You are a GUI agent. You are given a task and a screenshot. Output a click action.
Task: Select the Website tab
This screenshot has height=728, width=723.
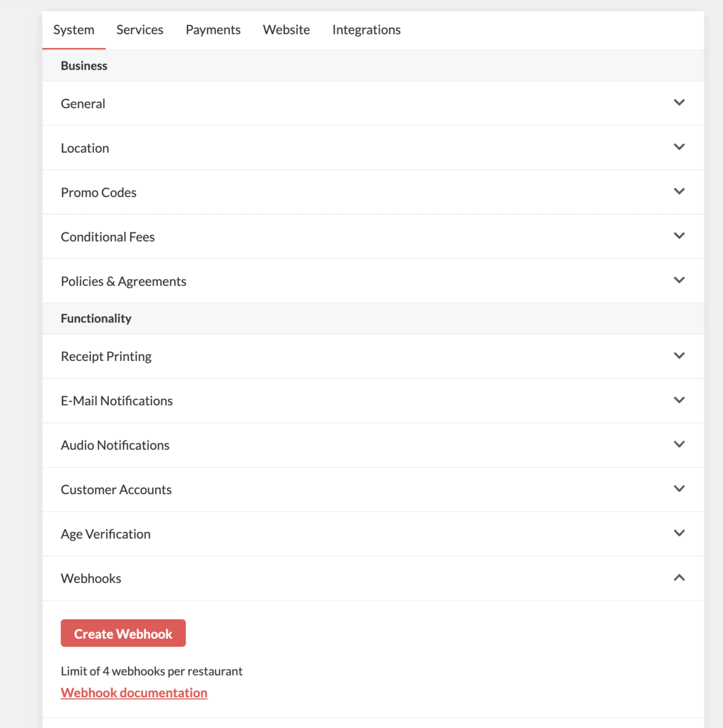coord(286,30)
